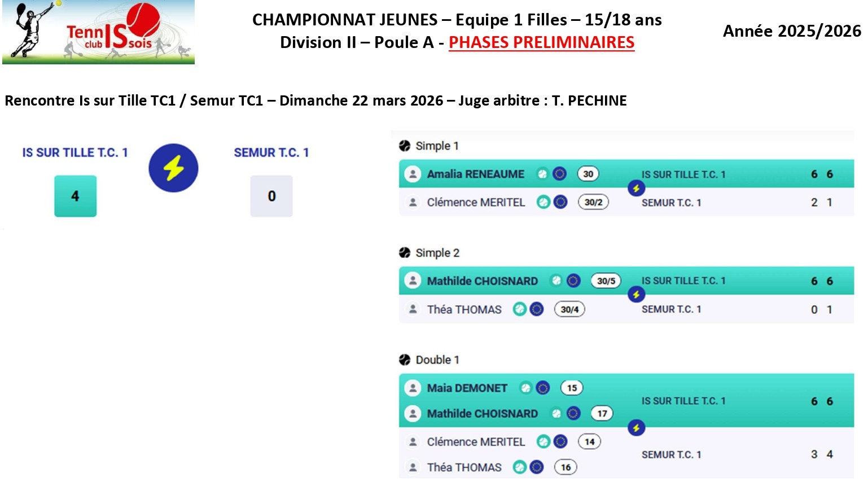Click the tennis ball icon beside Simple 2
This screenshot has height=482, width=868.
tap(405, 253)
